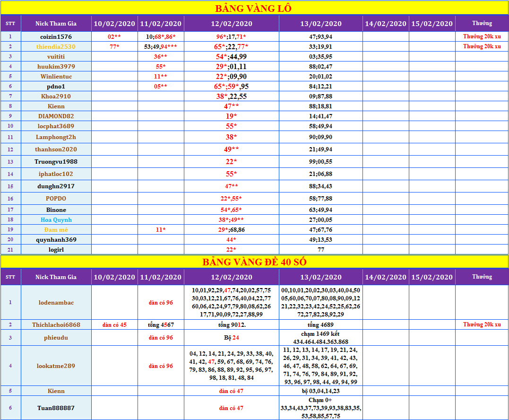Image resolution: width=509 pixels, height=420 pixels.
Task: Click the BẢNG VÀNG ĐỀ 40 SỐ title banner
Action: [x=254, y=262]
